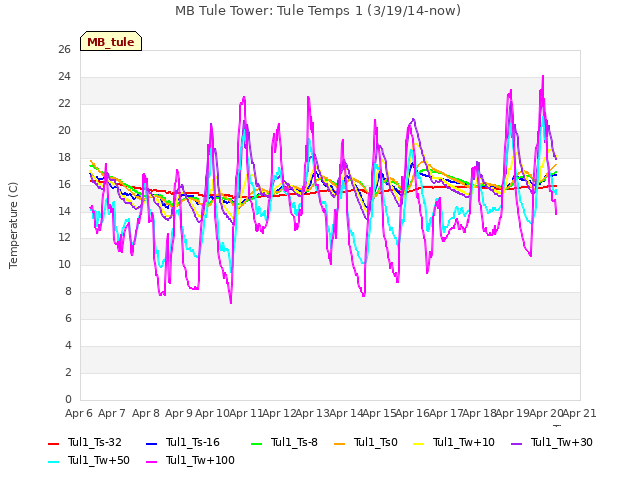Select the Tul1_Ts-32 legend label

(95, 442)
